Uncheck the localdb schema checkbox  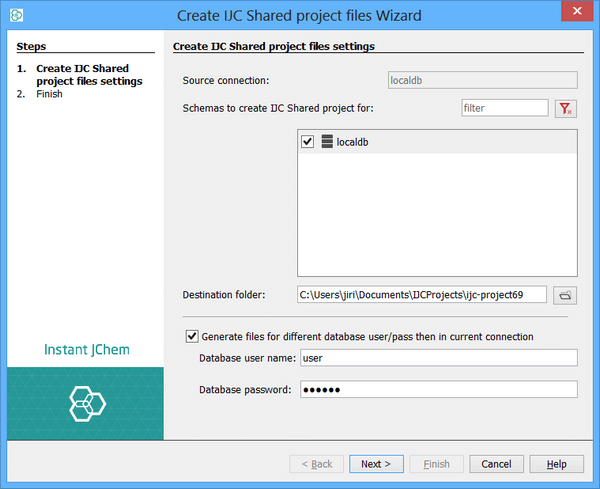[x=308, y=143]
